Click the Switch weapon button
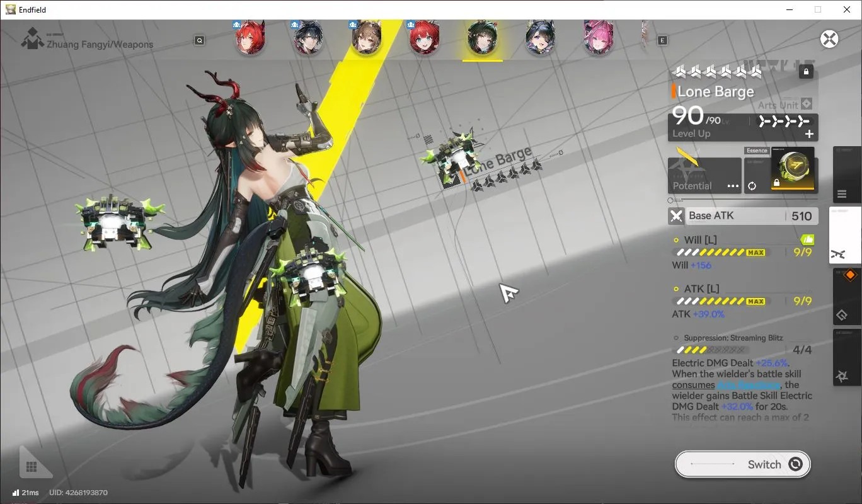The height and width of the screenshot is (504, 862). tap(742, 464)
